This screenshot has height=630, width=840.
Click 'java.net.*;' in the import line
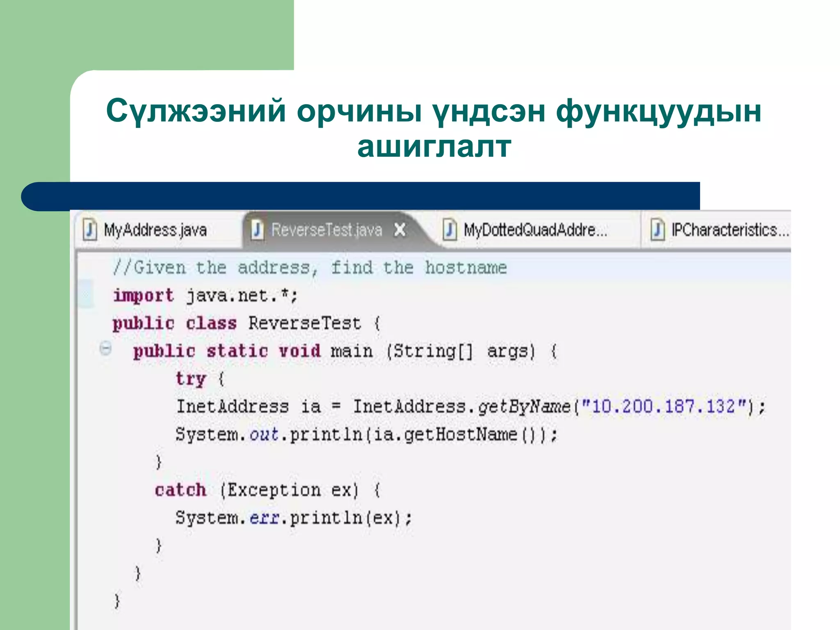[242, 296]
